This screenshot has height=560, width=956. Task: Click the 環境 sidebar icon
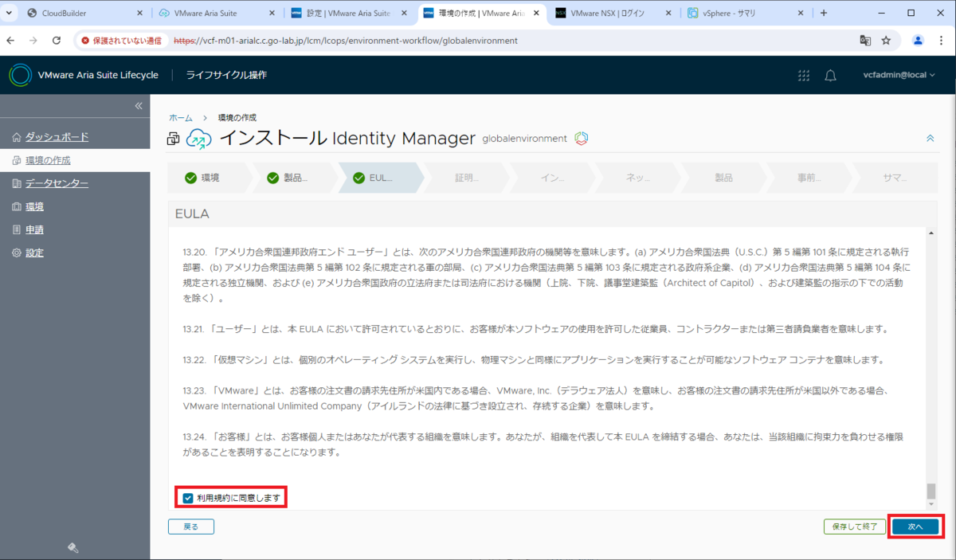pos(17,206)
